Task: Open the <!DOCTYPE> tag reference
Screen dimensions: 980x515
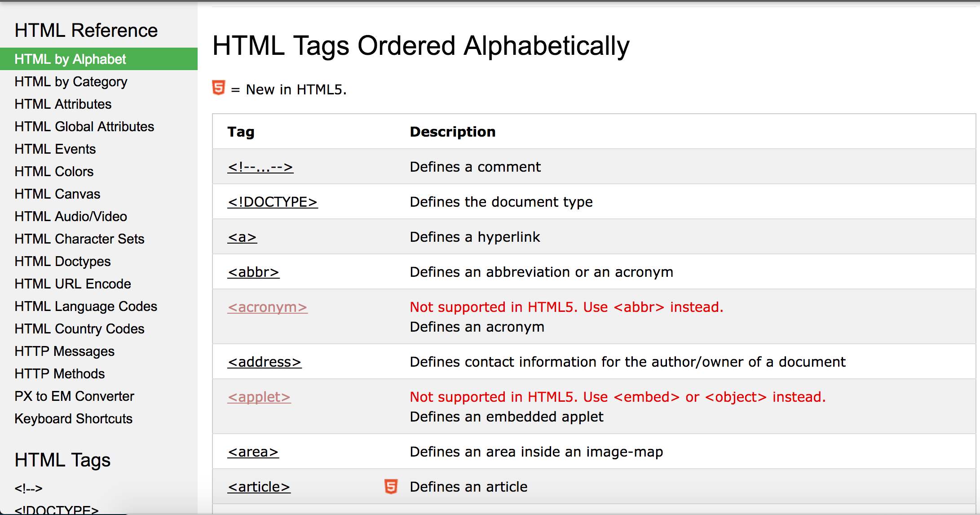Action: 272,202
